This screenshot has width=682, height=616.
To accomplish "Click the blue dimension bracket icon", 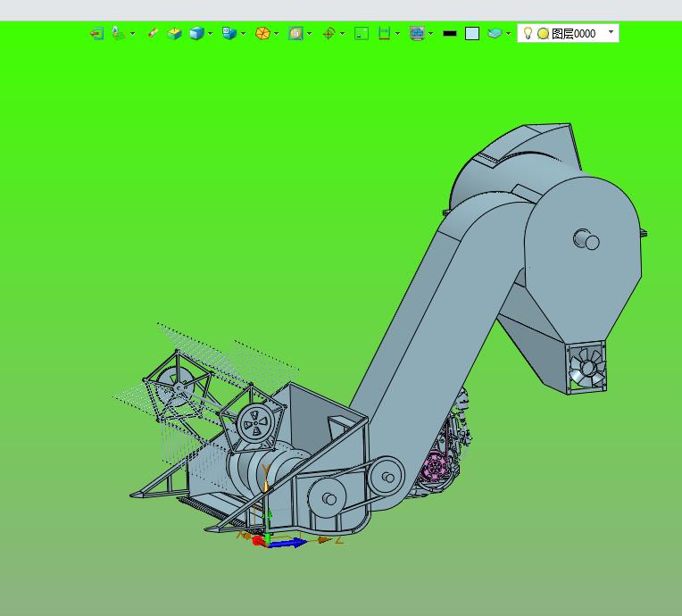I will (x=384, y=34).
